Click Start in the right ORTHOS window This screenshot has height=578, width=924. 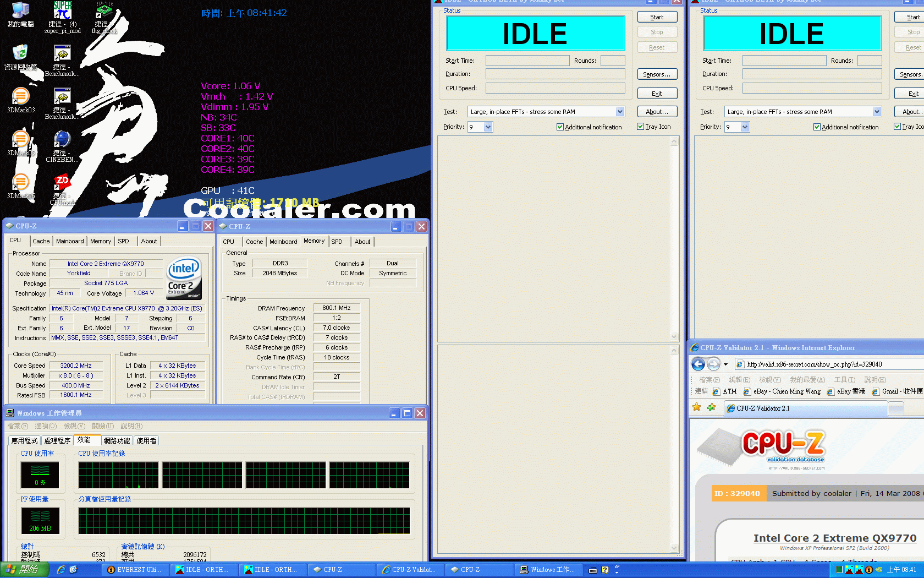[910, 17]
